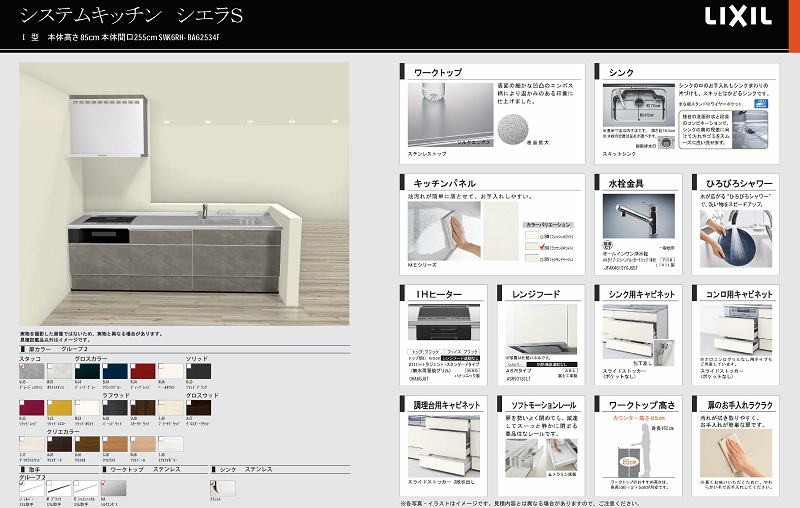Tick the checkbox on the navy blue gloss swatch
Viewport: 800px width, 508px height.
tap(106, 366)
